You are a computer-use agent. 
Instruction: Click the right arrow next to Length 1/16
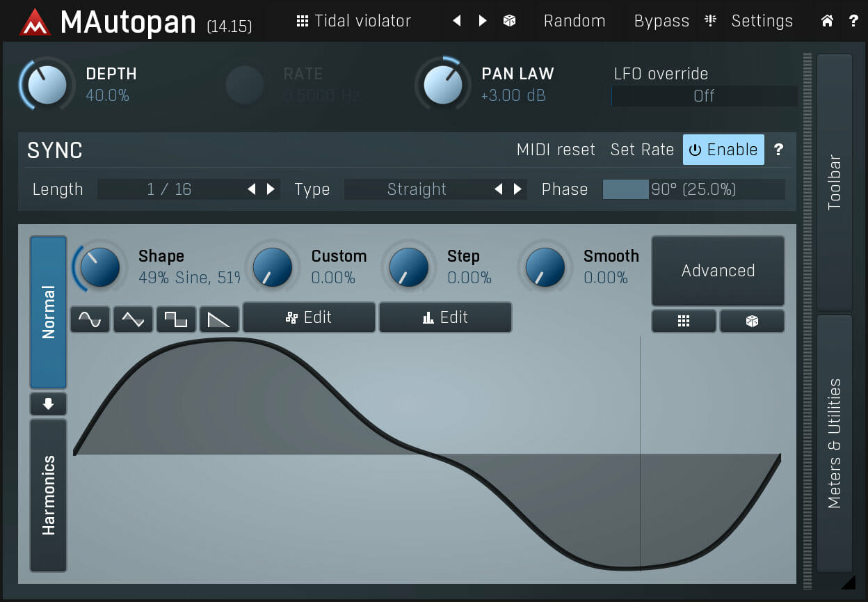271,189
